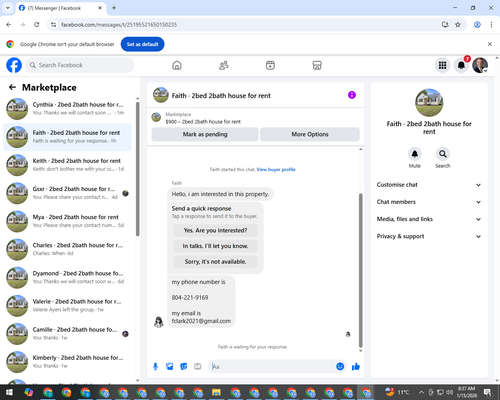Click the browser reload icon
The image size is (500, 400).
37,25
